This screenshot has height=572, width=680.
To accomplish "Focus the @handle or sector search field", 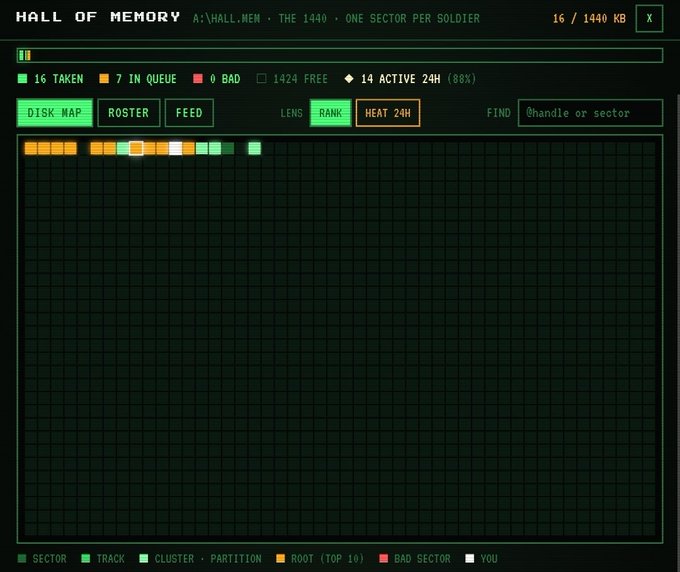I will [x=590, y=113].
